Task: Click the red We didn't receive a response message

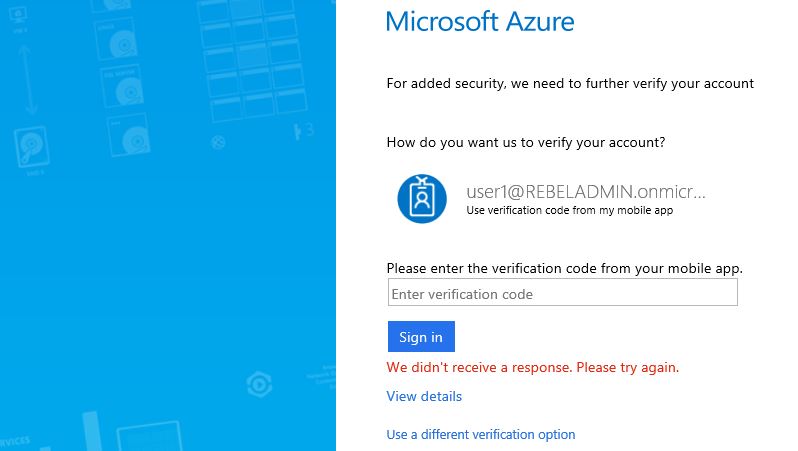Action: (x=532, y=368)
